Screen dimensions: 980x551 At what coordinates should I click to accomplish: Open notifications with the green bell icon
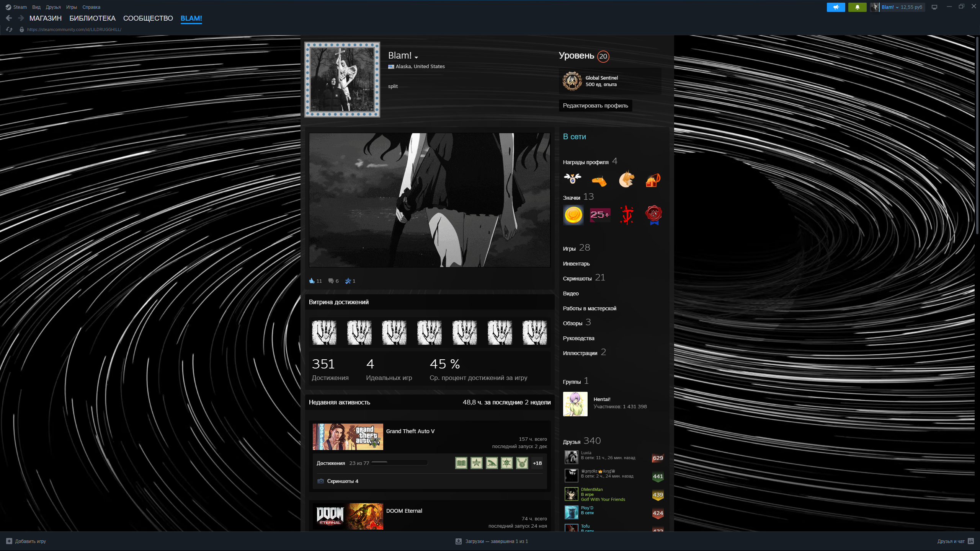(857, 7)
